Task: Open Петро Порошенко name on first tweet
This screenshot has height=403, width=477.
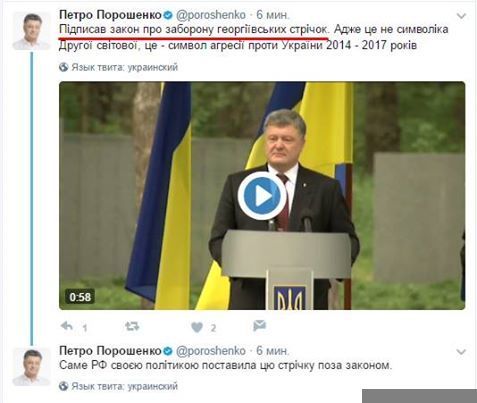Action: click(x=110, y=15)
